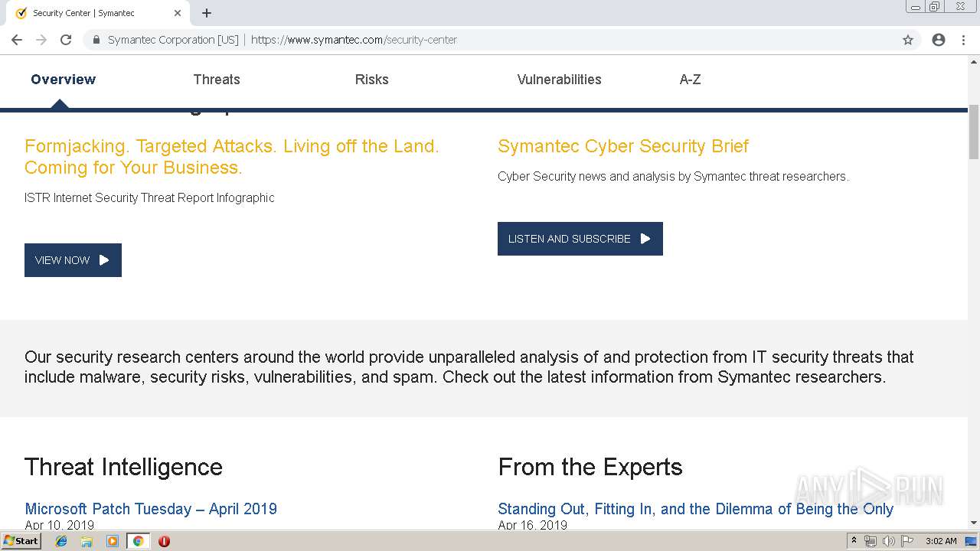Image resolution: width=980 pixels, height=551 pixels.
Task: Open the Vulnerabilities section
Action: (x=560, y=80)
